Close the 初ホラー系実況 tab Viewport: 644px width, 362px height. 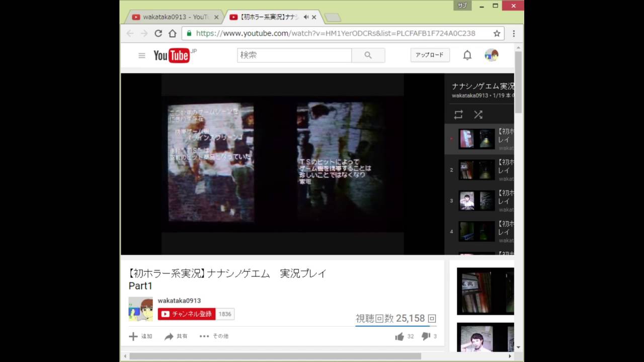(314, 17)
